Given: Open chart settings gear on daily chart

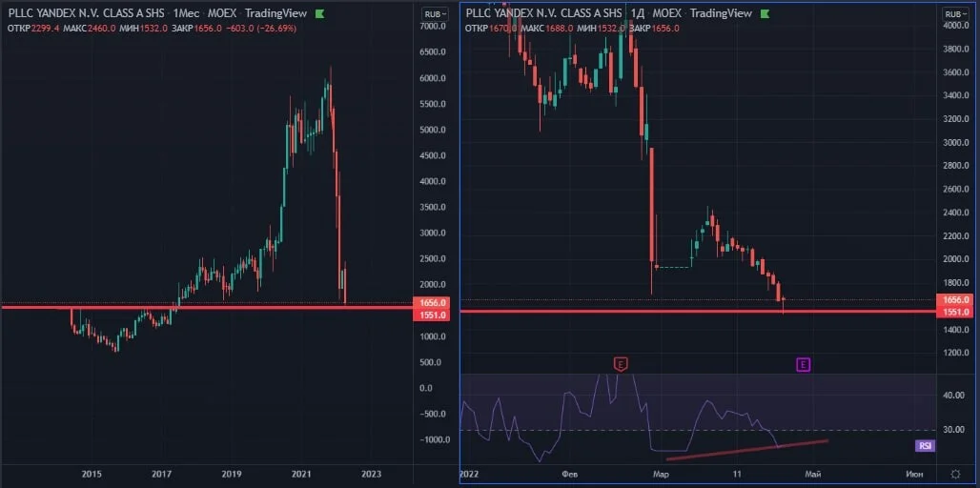Looking at the screenshot, I should (x=955, y=475).
